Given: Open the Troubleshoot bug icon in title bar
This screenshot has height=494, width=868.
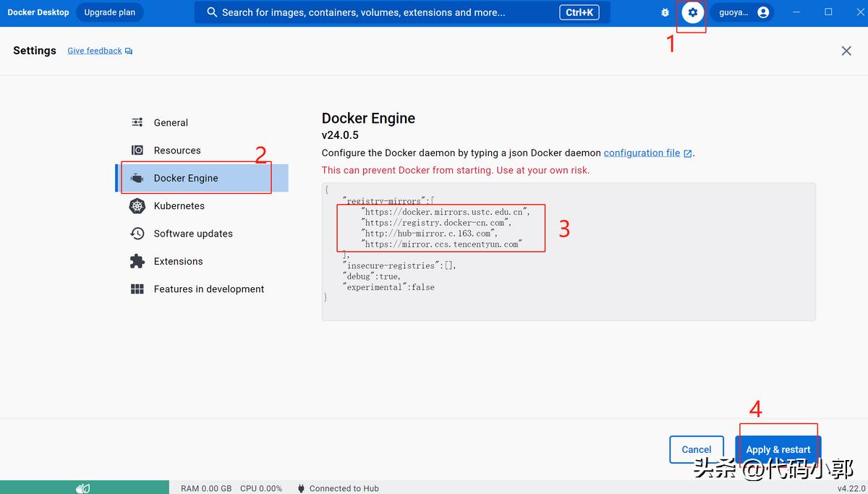Looking at the screenshot, I should coord(665,12).
